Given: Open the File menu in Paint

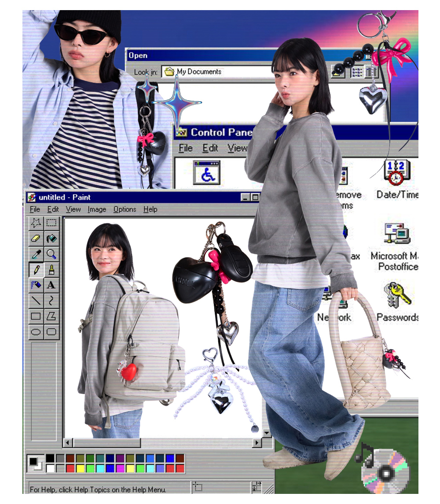Looking at the screenshot, I should tap(35, 209).
